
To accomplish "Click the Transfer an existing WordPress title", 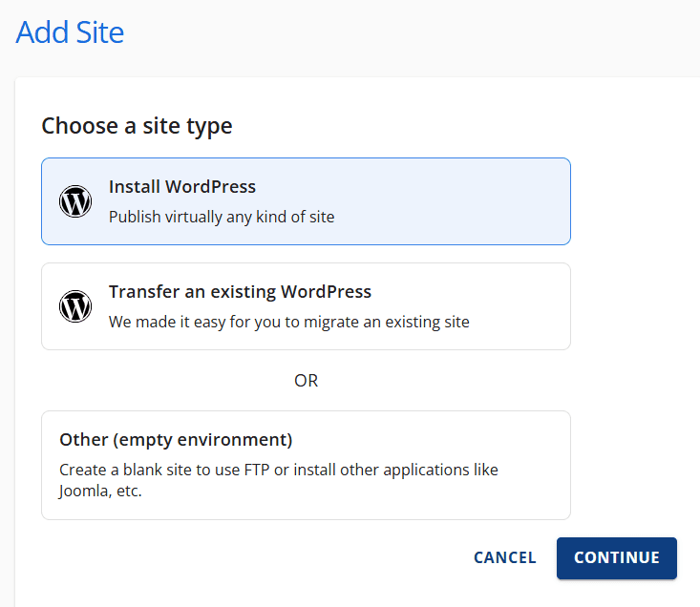I will (241, 292).
